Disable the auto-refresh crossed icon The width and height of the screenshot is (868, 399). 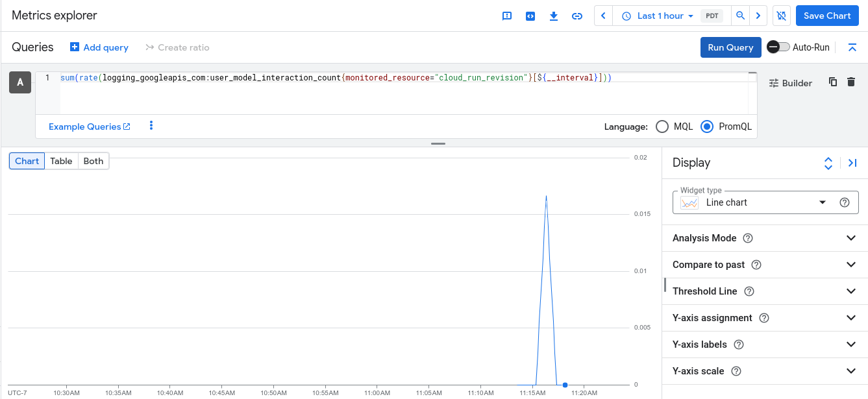[x=781, y=15]
